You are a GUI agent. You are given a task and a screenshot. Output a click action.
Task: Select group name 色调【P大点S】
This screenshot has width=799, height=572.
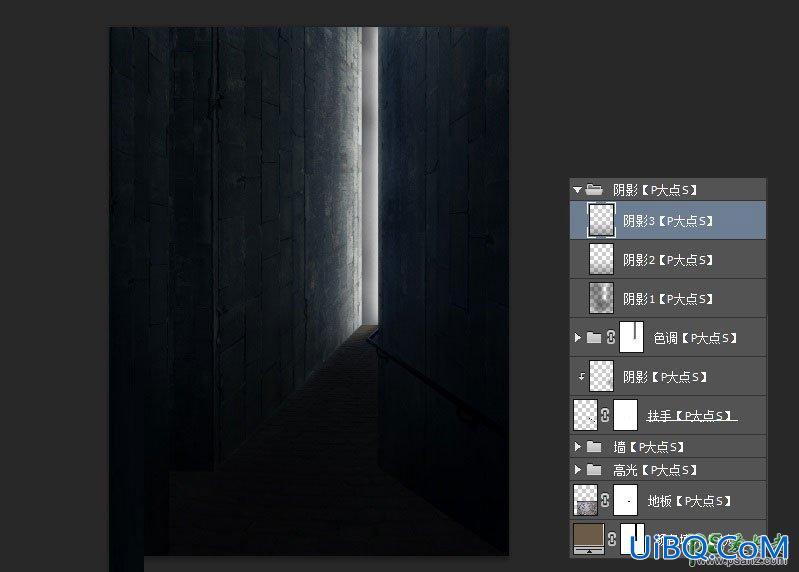point(695,338)
